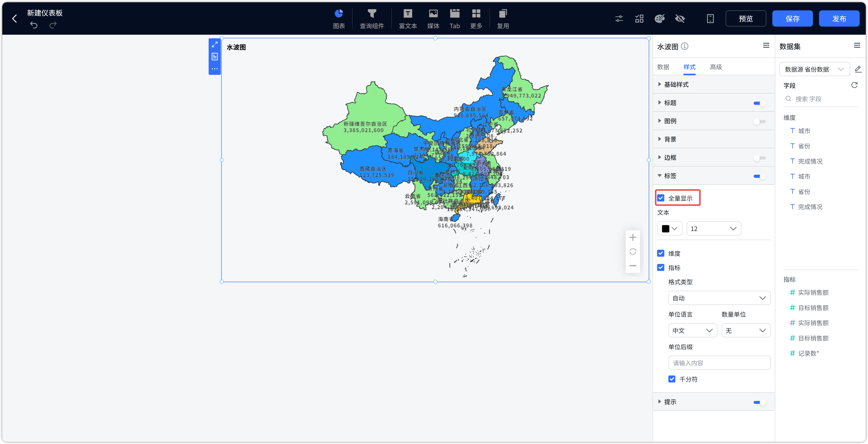The height and width of the screenshot is (444, 868).
Task: Click the redo icon
Action: (53, 25)
